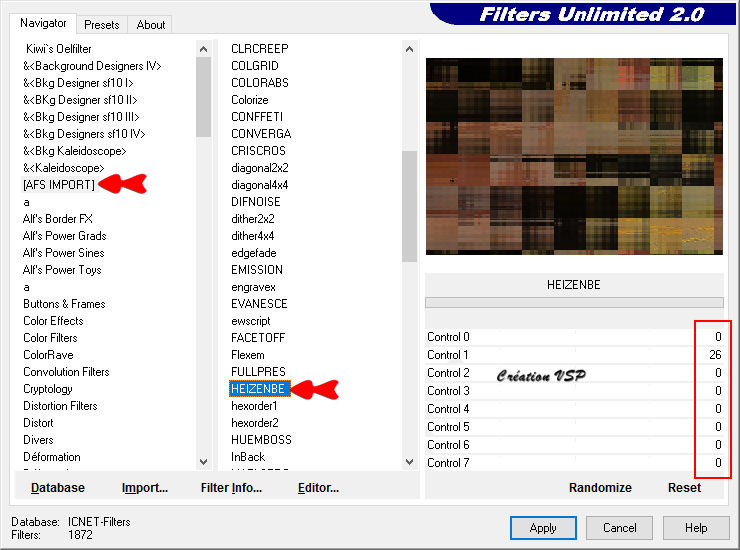Select &<Bkg Kaleidoscope> category
740x550 pixels.
[75, 151]
